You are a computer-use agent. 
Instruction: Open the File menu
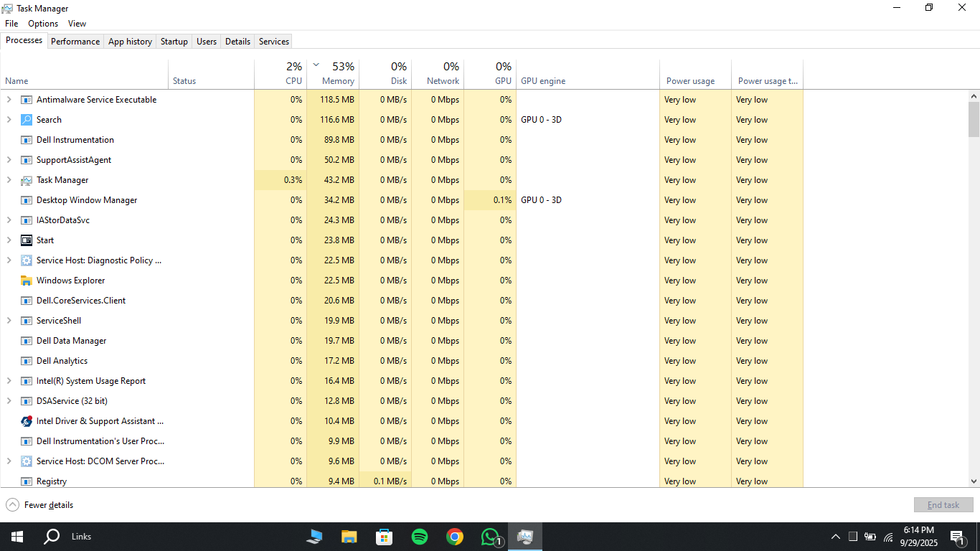point(11,24)
